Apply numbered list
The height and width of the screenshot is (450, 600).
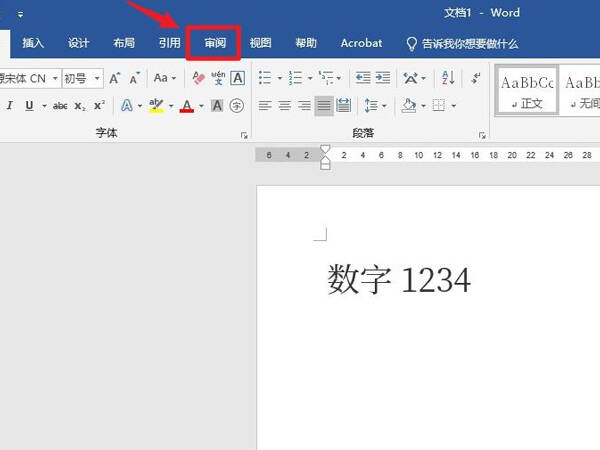295,78
